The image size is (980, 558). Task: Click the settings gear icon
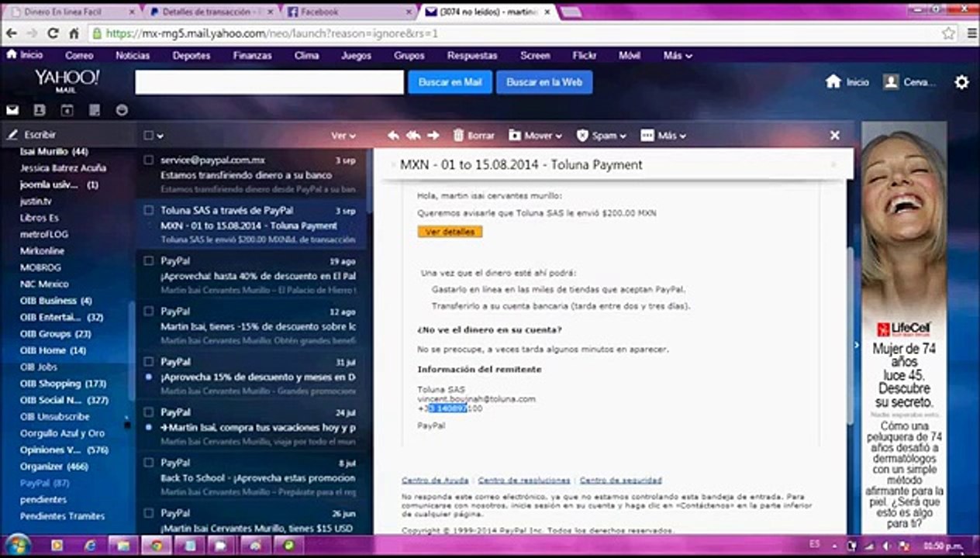point(961,82)
